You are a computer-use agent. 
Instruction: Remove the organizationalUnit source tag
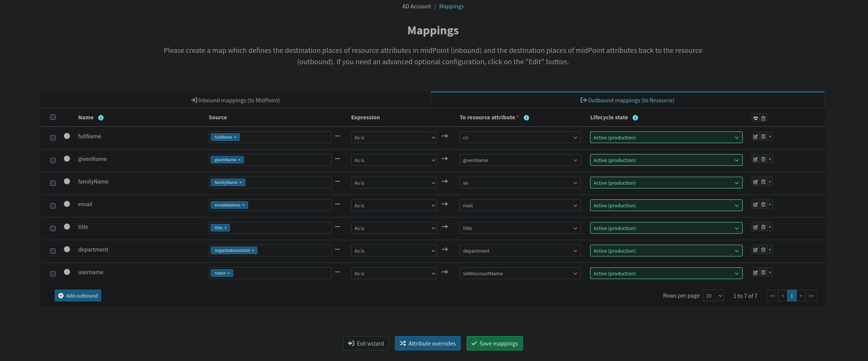tap(253, 251)
